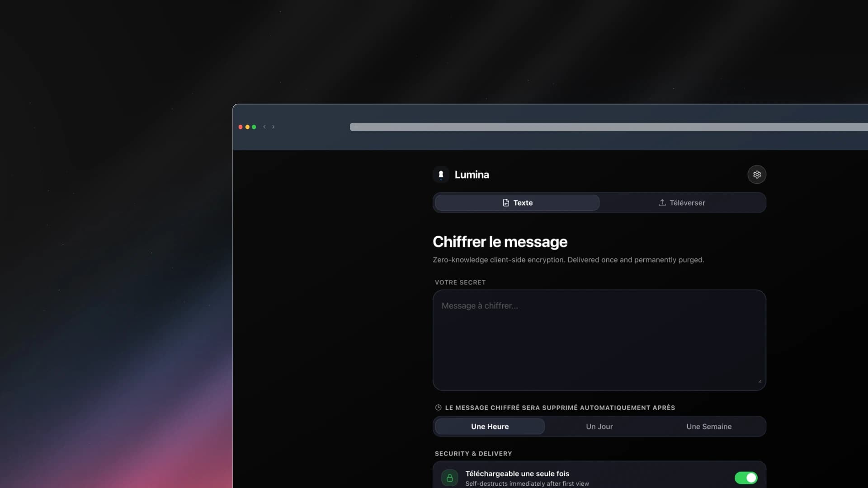
Task: Go back with the browser back arrow
Action: 264,127
